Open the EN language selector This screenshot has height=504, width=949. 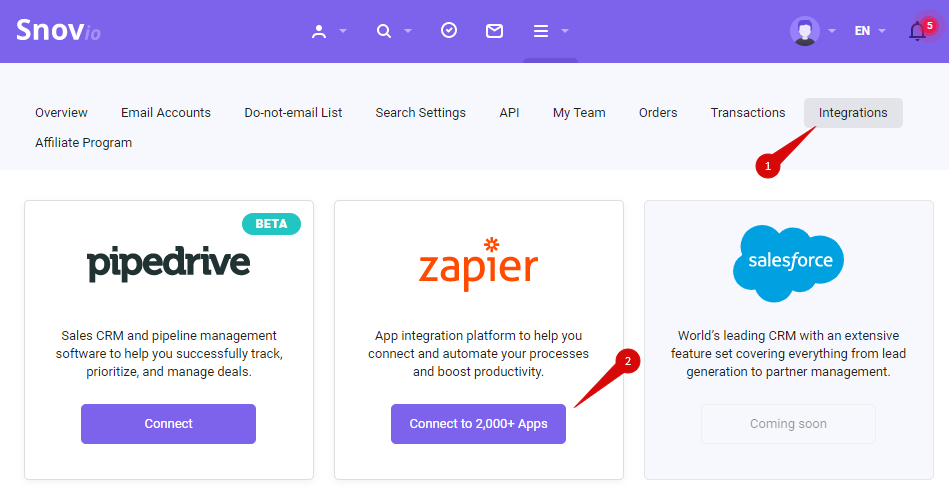(x=870, y=31)
